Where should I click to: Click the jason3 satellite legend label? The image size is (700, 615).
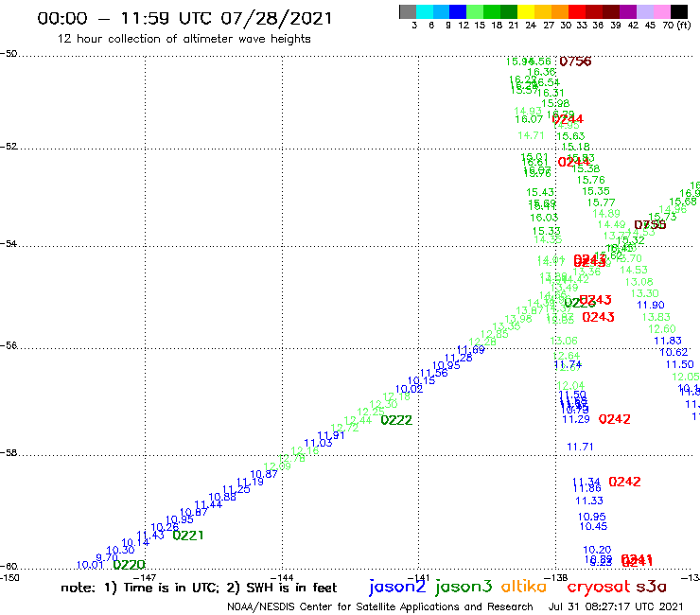pyautogui.click(x=464, y=587)
